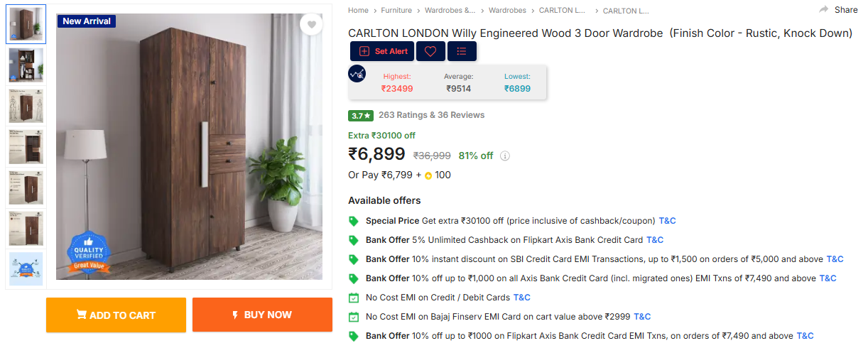Select the last thumbnail in the image strip
The image size is (868, 348).
pos(26,269)
